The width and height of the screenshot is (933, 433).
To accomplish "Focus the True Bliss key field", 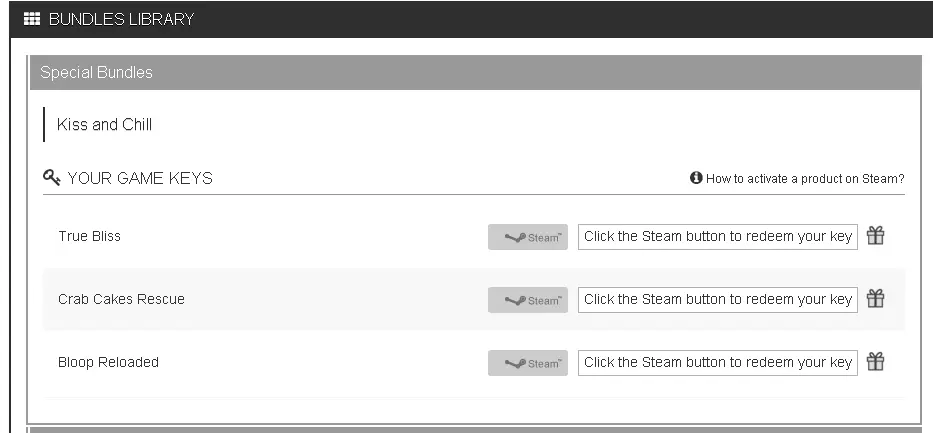I will point(718,237).
